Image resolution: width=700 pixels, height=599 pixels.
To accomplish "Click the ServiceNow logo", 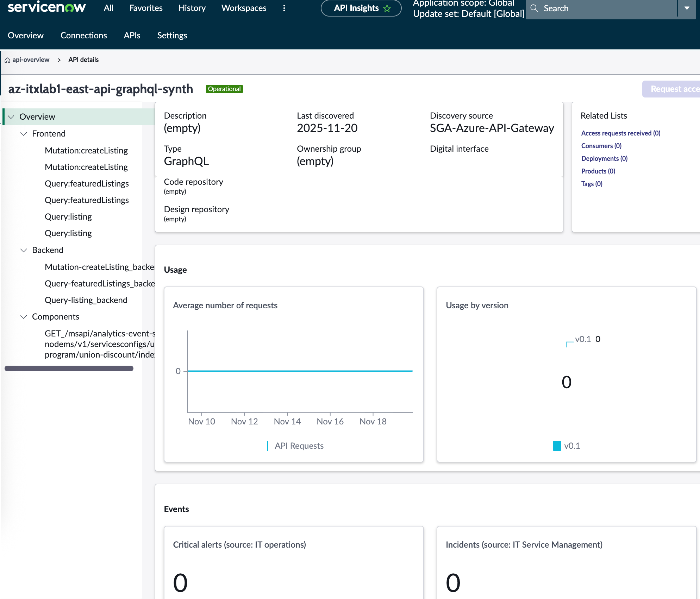I will tap(46, 7).
